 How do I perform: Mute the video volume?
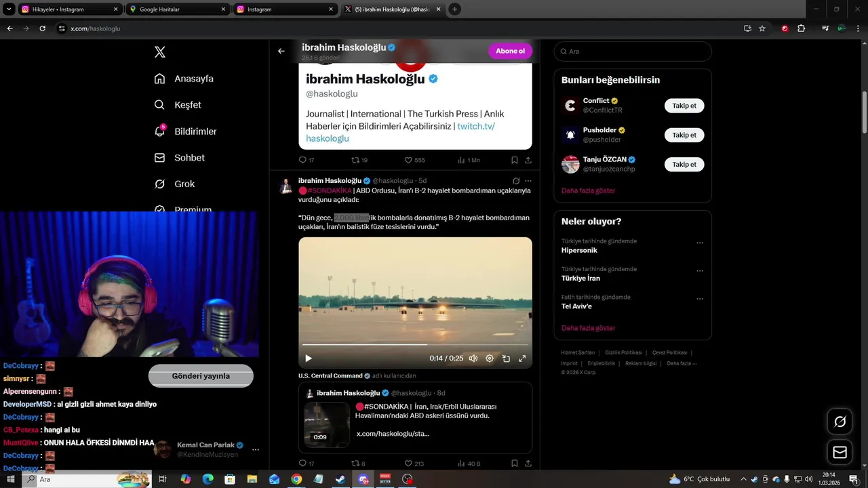473,358
